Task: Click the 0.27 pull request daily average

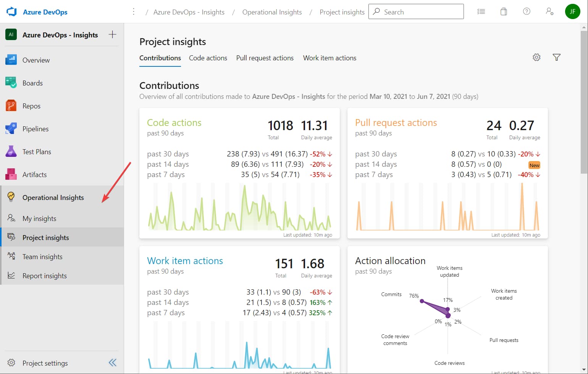Action: (x=522, y=126)
